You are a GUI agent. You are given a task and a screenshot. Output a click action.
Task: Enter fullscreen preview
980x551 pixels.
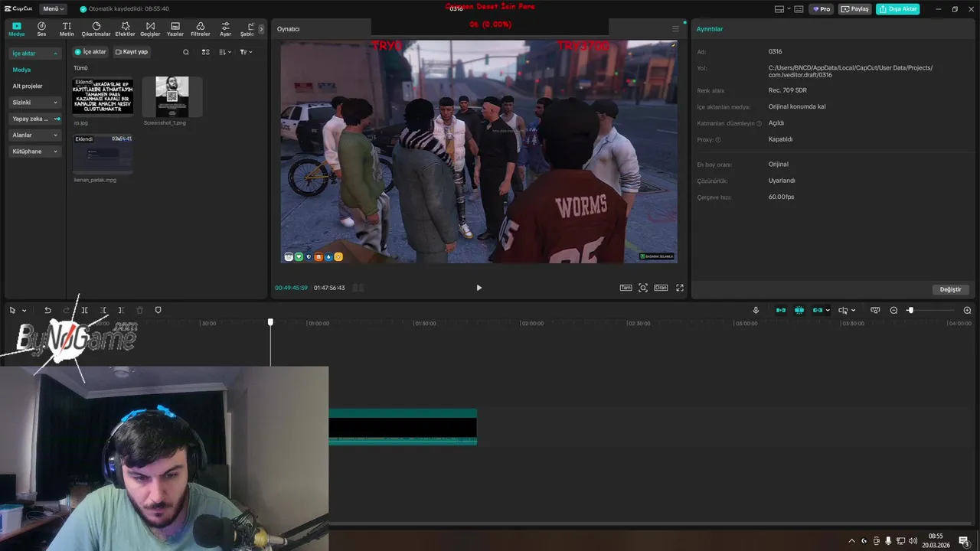pos(680,288)
